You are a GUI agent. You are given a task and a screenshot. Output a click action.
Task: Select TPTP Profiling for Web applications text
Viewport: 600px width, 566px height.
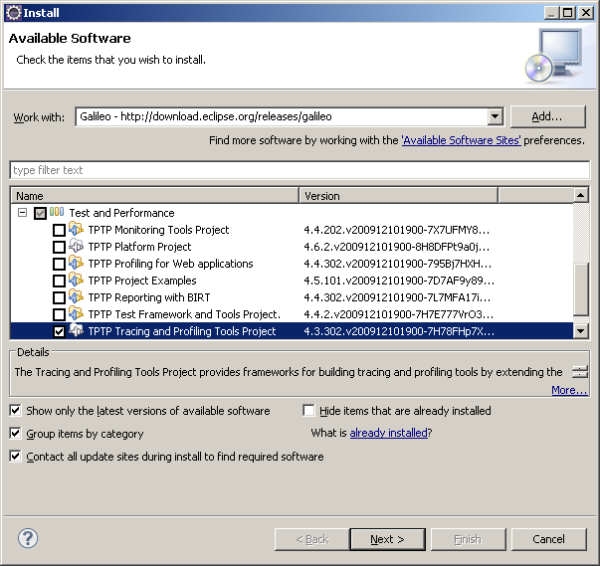171,264
